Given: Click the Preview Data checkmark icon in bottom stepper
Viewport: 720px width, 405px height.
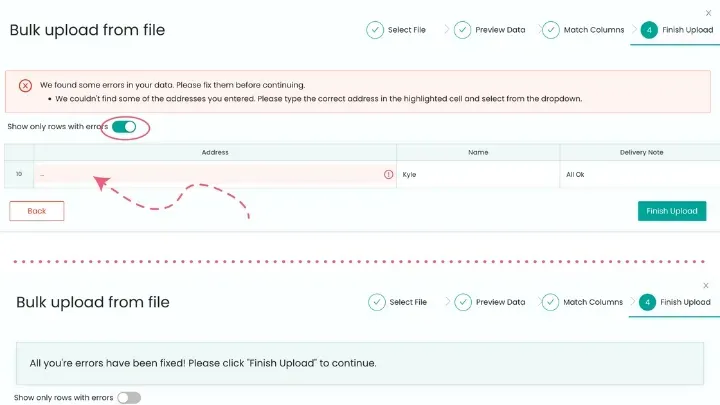Looking at the screenshot, I should (x=463, y=302).
